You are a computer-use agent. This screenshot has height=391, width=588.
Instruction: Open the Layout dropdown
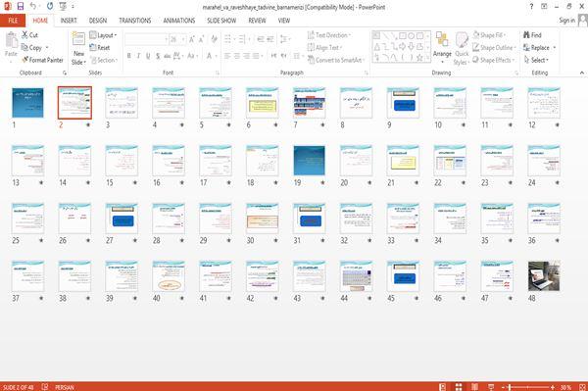pos(103,35)
